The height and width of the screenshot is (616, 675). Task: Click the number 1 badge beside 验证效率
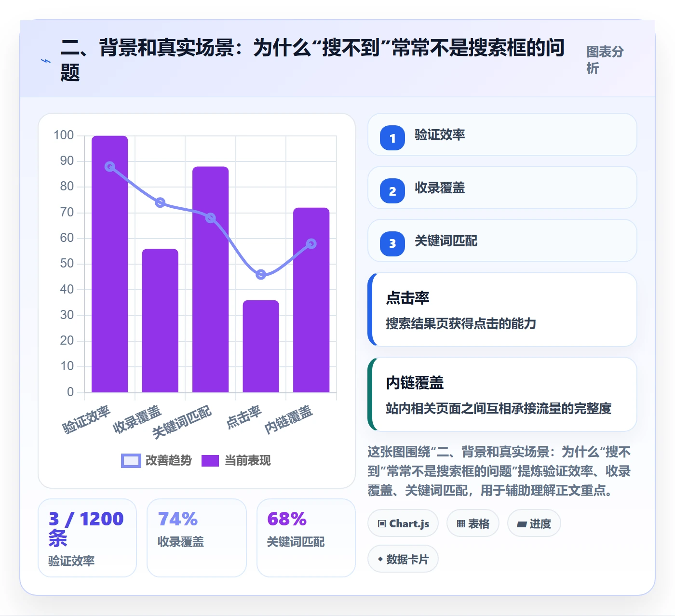tap(392, 138)
